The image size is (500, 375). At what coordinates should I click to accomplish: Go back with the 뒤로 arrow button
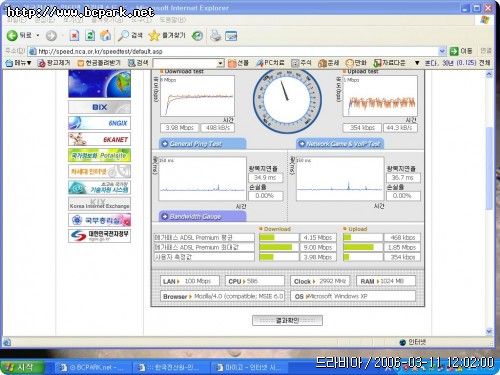[19, 35]
